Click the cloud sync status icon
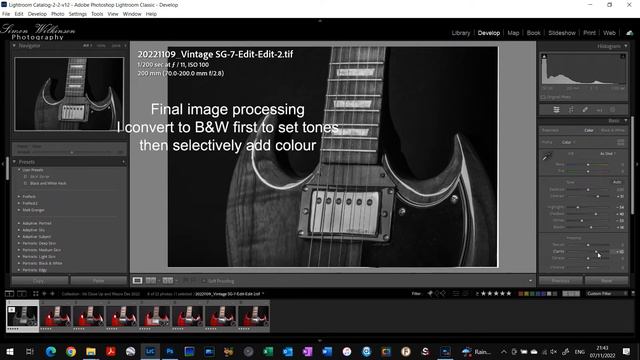This screenshot has width=640, height=360. [x=629, y=33]
